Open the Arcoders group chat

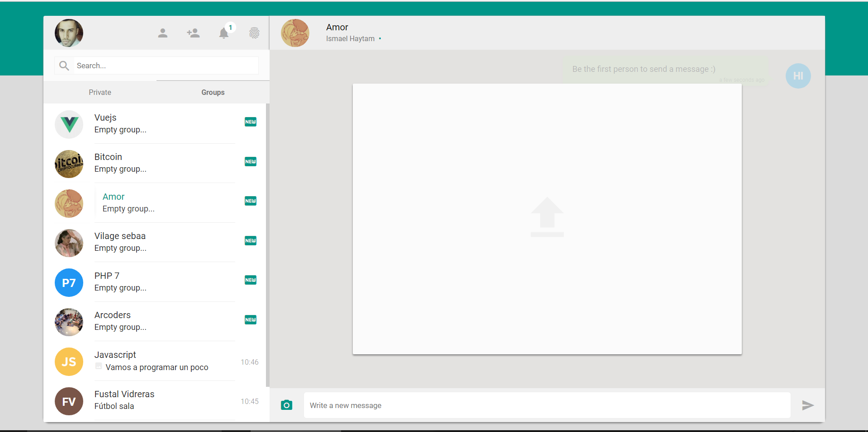coord(155,321)
